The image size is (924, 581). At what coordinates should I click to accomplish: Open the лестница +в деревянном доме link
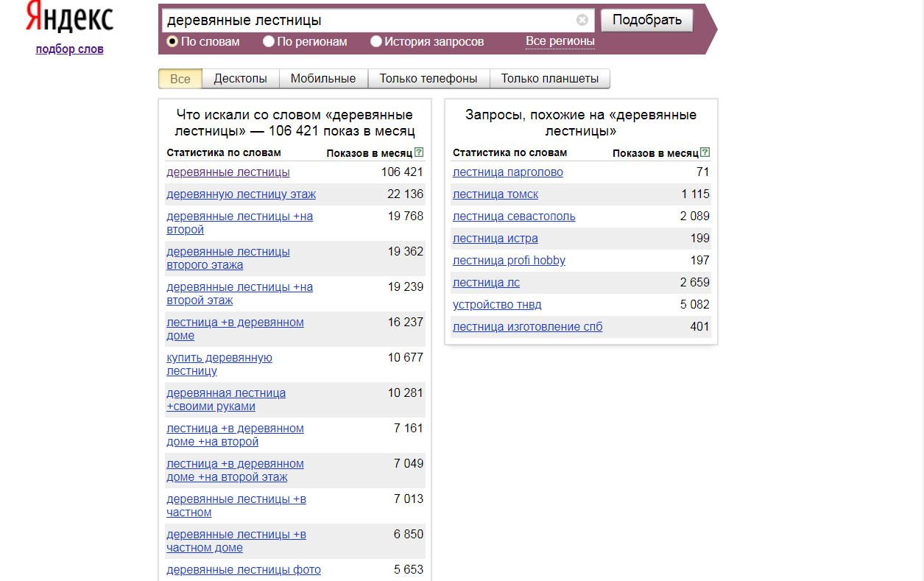235,329
